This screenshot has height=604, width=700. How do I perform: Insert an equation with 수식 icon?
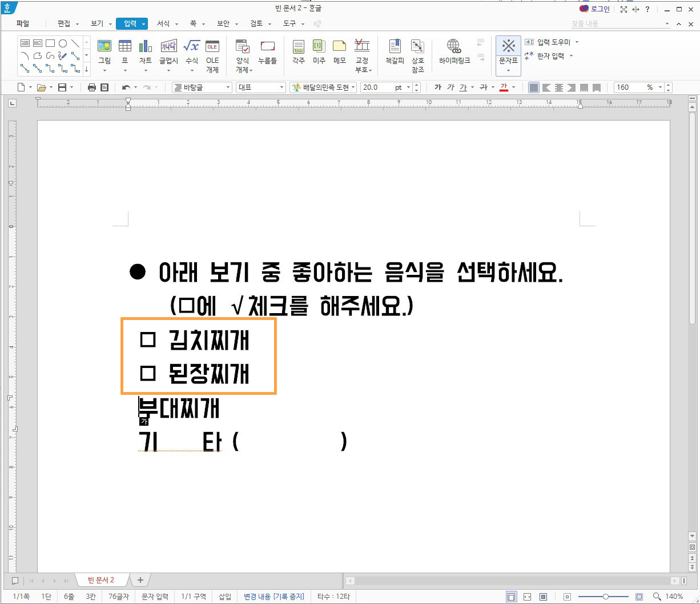coord(191,46)
